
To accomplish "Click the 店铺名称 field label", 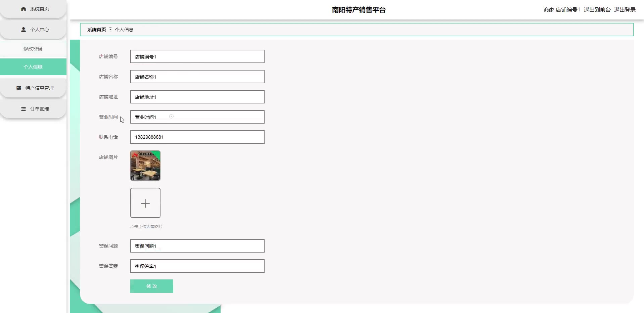I will coord(108,77).
